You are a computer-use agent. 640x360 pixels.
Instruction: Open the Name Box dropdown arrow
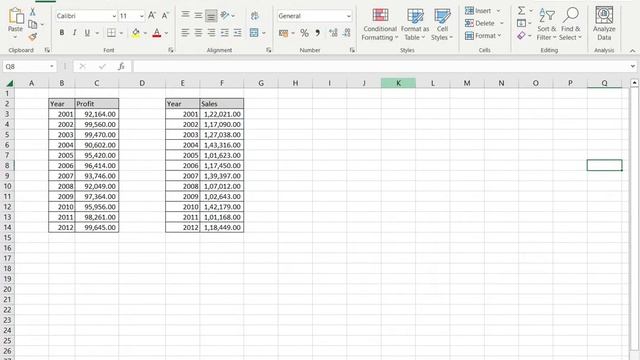(x=52, y=67)
